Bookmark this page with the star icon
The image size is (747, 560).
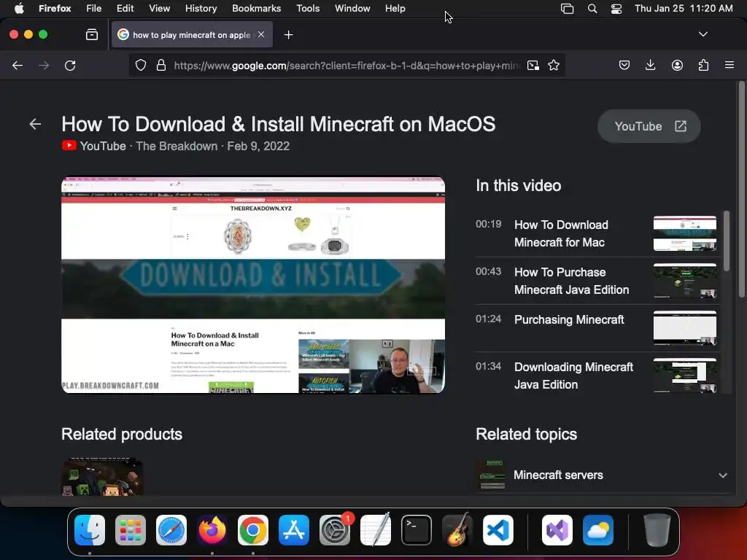tap(554, 65)
